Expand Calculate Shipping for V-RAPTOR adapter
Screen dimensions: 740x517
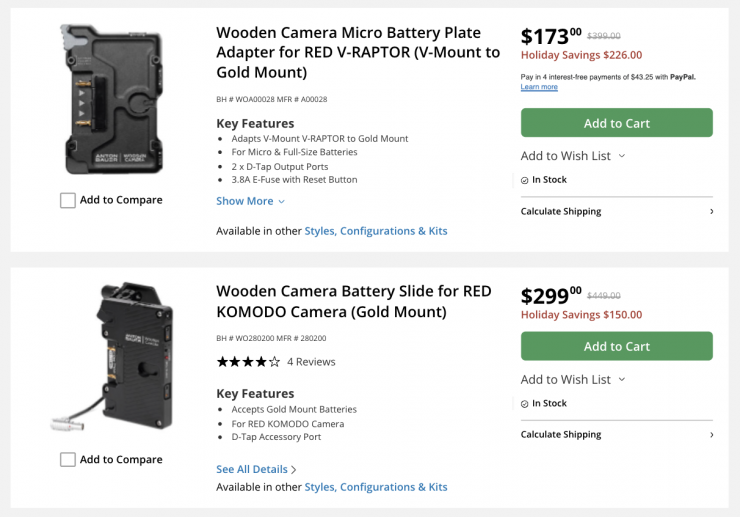tap(616, 211)
